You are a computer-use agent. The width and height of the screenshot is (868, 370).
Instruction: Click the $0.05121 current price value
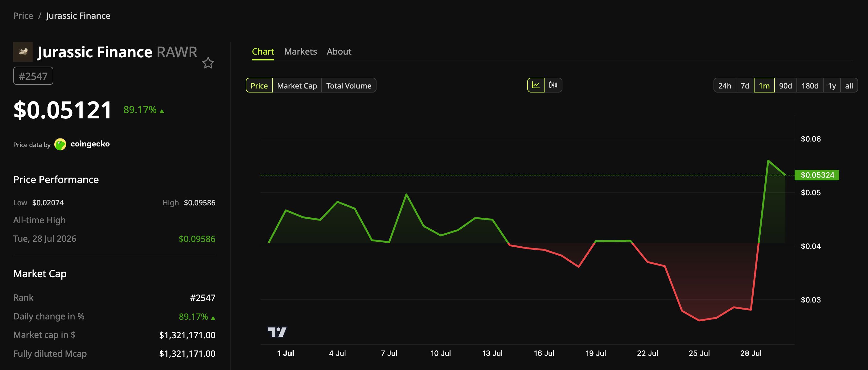pyautogui.click(x=62, y=110)
